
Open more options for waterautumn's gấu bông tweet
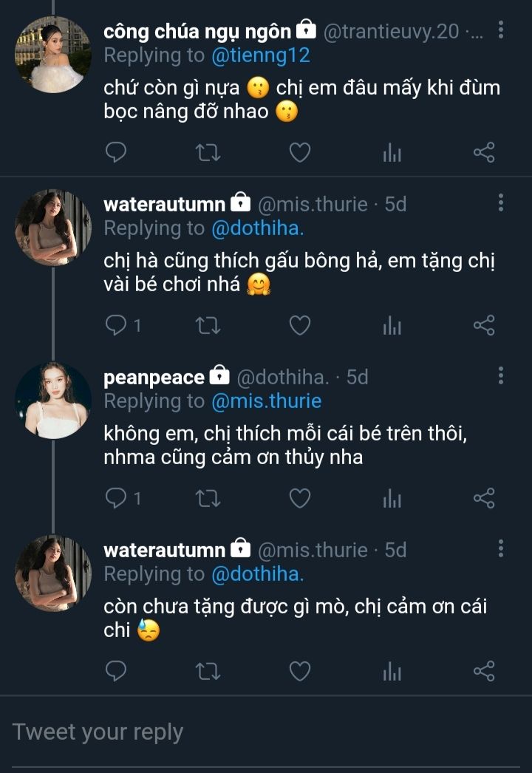(x=501, y=203)
